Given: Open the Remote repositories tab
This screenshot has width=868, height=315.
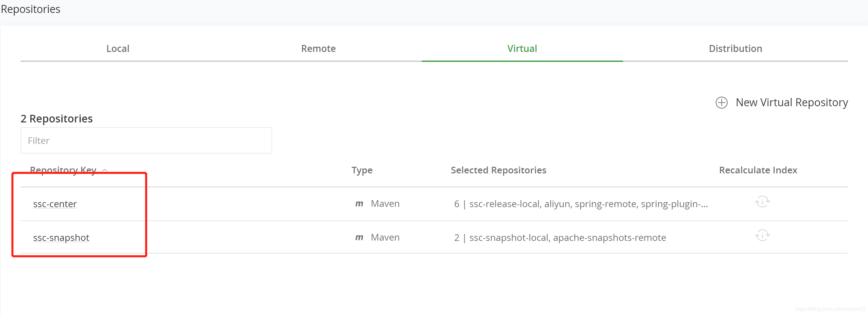Looking at the screenshot, I should click(318, 49).
